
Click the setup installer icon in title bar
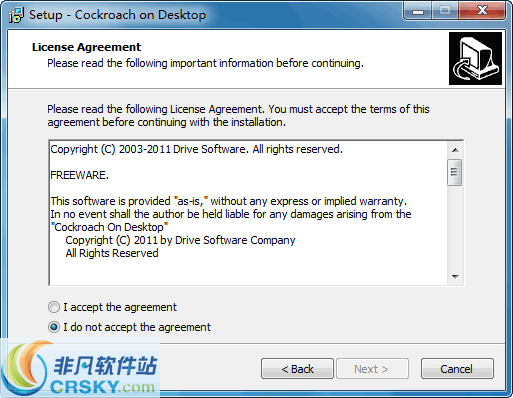pyautogui.click(x=16, y=15)
